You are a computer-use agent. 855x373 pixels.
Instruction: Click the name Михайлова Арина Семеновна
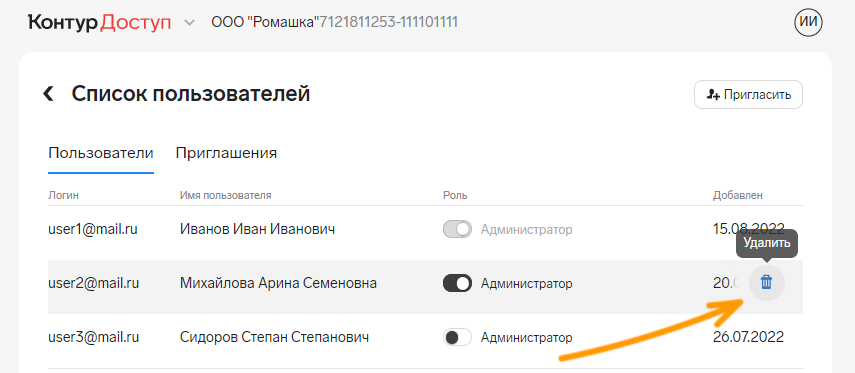pos(278,284)
